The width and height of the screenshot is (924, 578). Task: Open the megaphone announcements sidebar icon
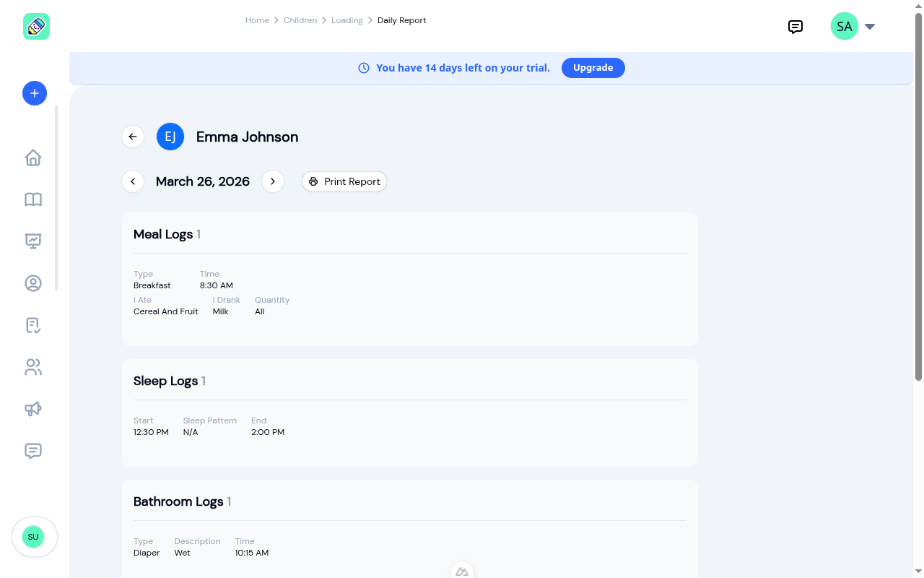[33, 409]
